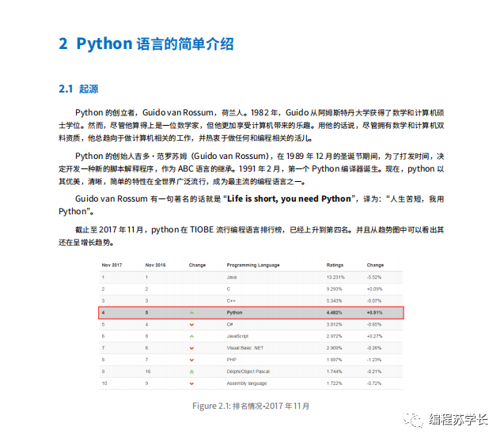Click the "Nov 2016" column header
The image size is (504, 442).
(155, 265)
